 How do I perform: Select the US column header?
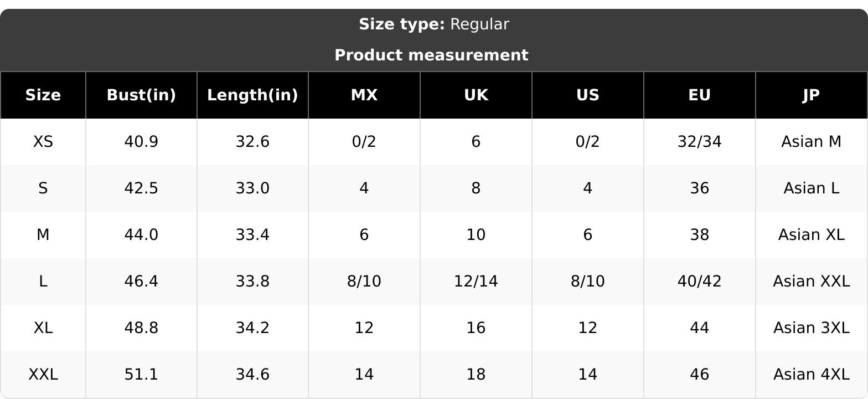pos(588,95)
